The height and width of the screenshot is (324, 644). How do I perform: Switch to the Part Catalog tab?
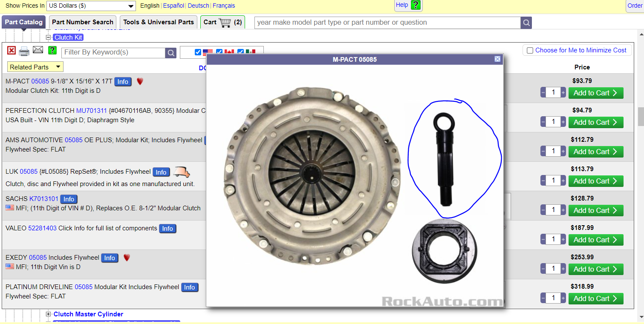tap(24, 22)
